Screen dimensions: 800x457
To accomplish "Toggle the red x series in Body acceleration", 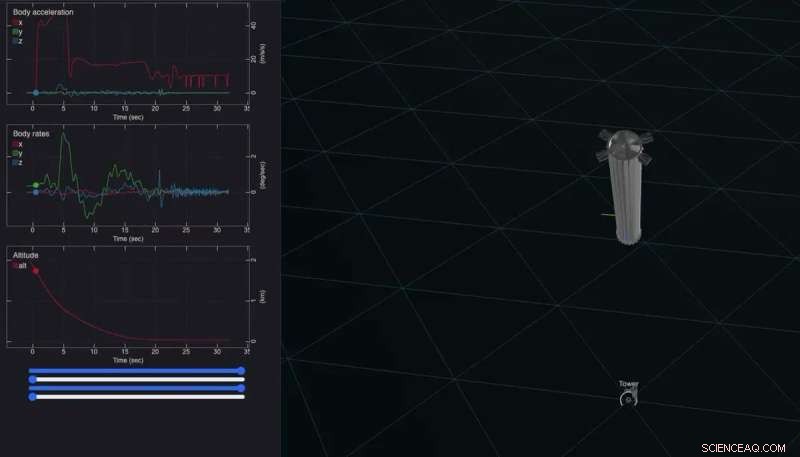I will coord(16,22).
